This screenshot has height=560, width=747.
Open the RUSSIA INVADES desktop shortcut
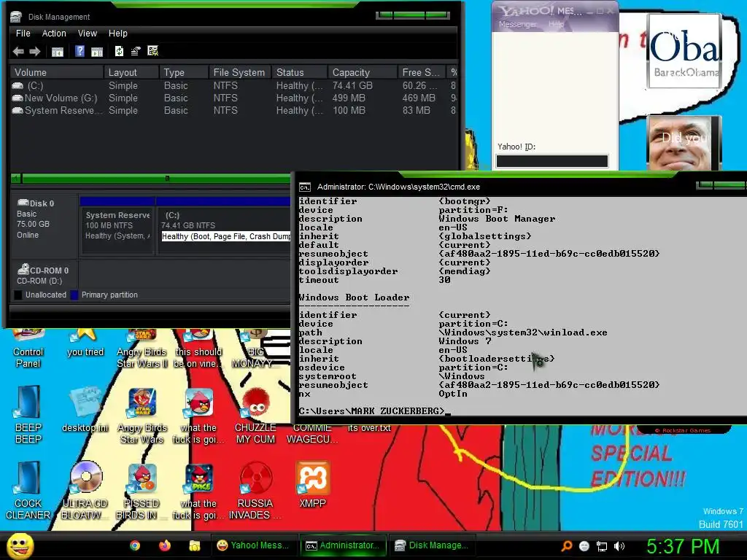tap(255, 491)
